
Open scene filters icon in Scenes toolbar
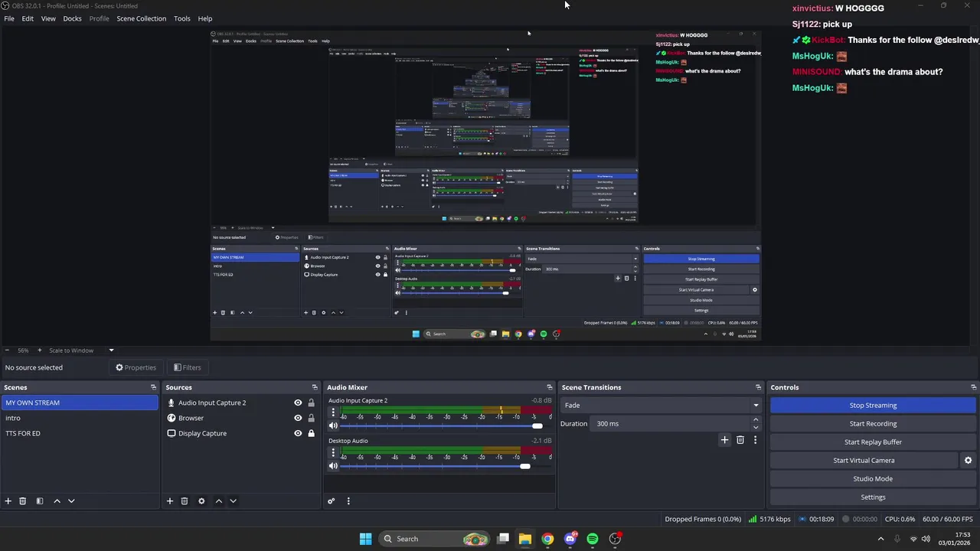click(x=39, y=501)
